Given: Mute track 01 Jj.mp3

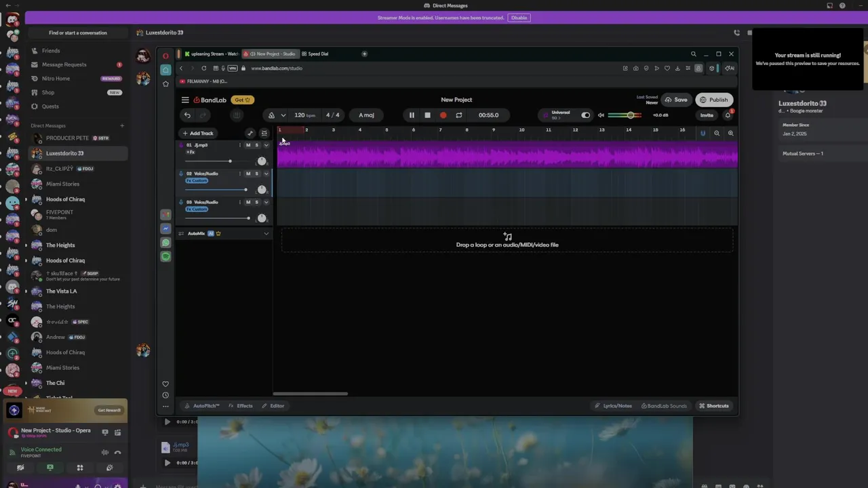Looking at the screenshot, I should (x=248, y=145).
